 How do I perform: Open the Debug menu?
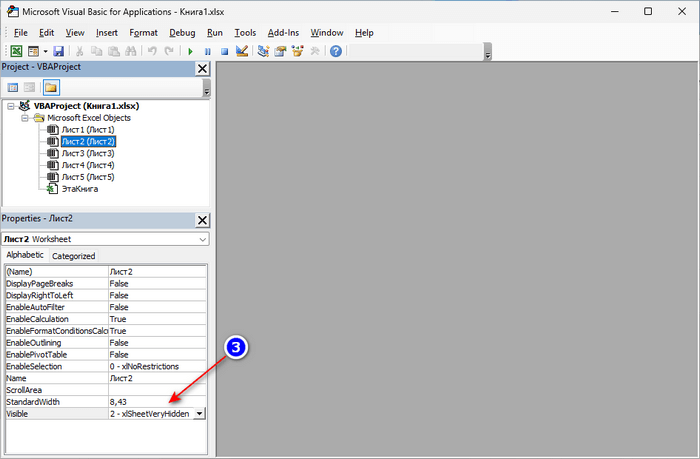(182, 32)
